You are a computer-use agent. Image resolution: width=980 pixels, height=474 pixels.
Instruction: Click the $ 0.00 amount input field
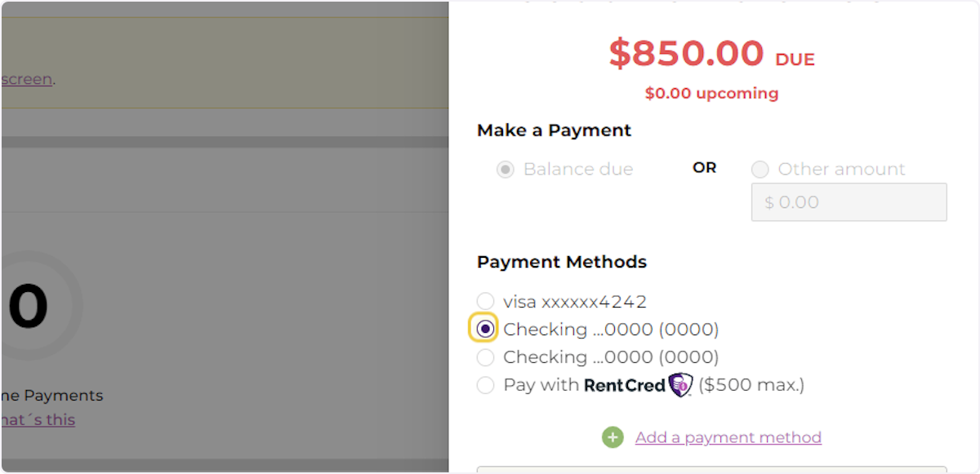coord(848,202)
